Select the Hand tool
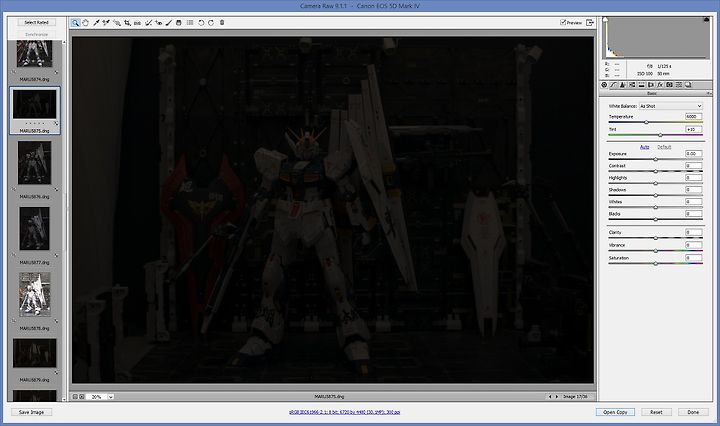 click(85, 22)
